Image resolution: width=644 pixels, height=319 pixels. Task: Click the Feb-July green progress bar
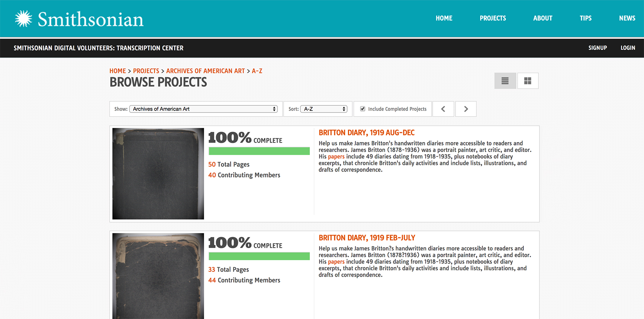(259, 256)
